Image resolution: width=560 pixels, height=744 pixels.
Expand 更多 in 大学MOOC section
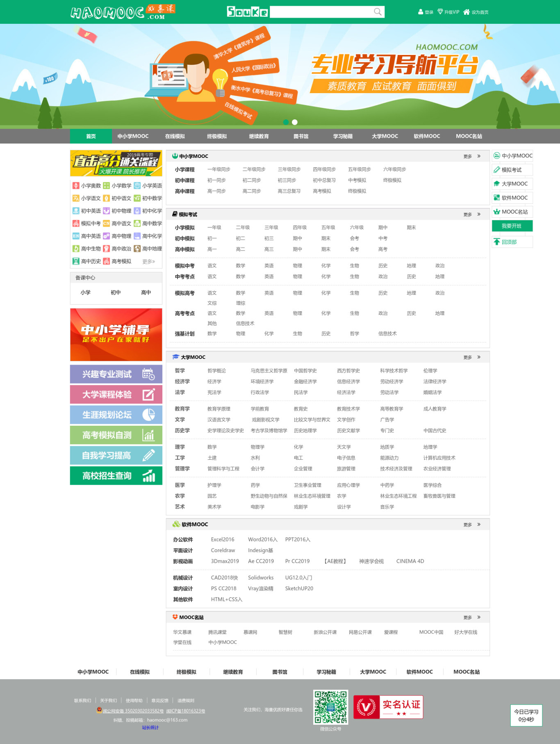click(472, 357)
